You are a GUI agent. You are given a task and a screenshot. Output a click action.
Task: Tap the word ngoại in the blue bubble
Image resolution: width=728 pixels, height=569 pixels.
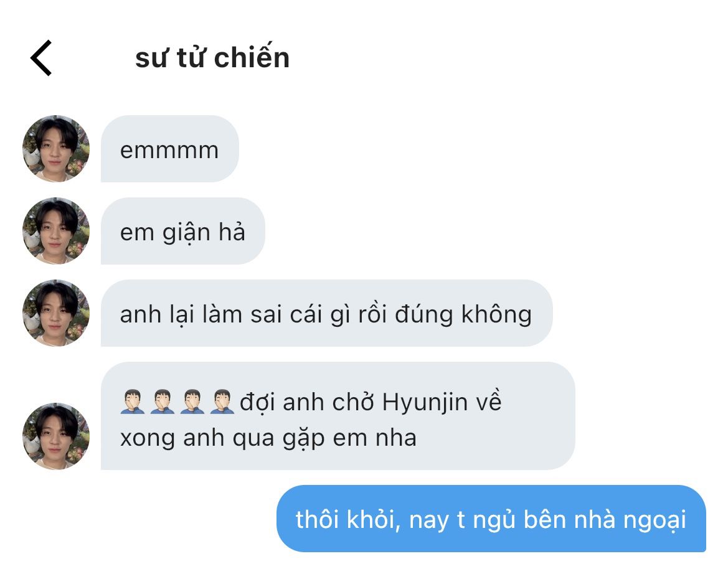click(654, 520)
